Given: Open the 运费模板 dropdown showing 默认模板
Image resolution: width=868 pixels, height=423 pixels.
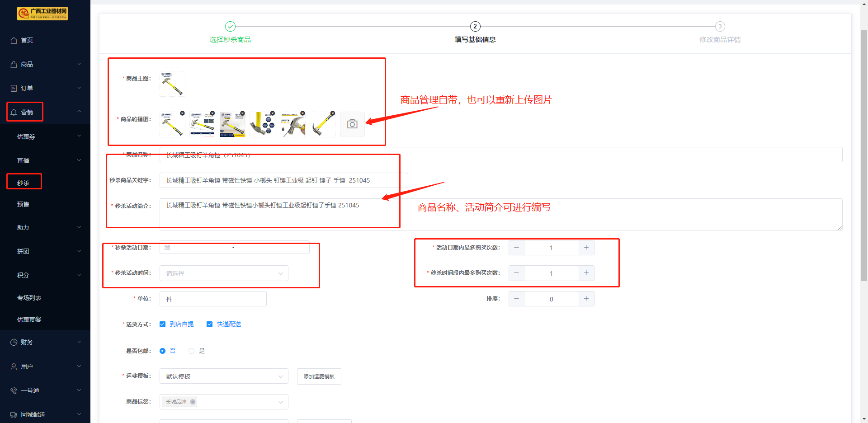Looking at the screenshot, I should coord(224,376).
